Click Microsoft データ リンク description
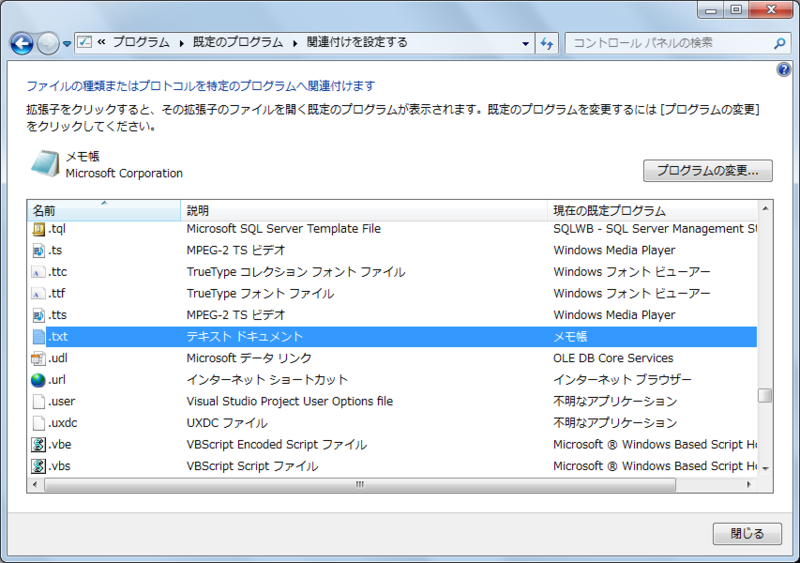Viewport: 800px width, 563px height. 249,358
